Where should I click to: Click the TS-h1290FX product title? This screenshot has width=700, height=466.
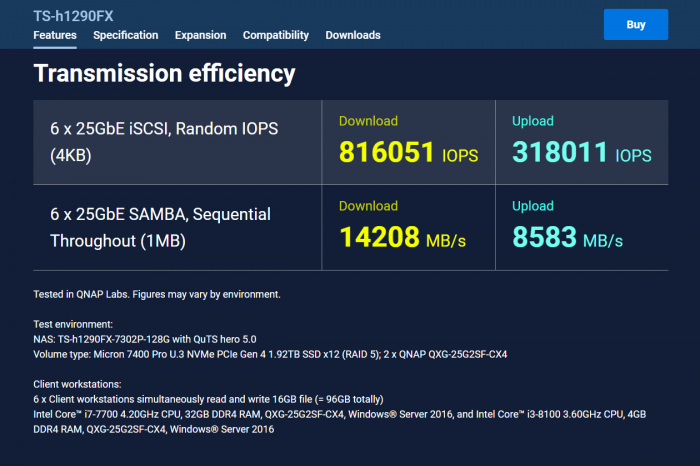pos(73,16)
